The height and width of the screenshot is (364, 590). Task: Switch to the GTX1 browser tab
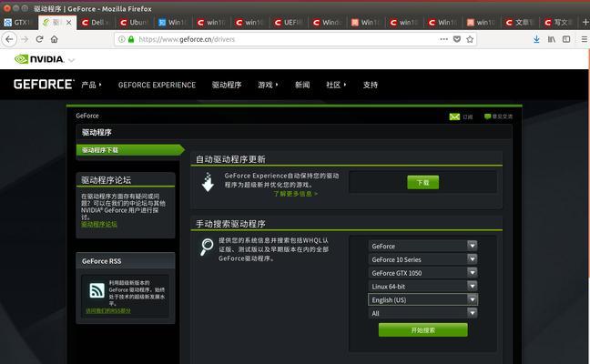(x=17, y=23)
